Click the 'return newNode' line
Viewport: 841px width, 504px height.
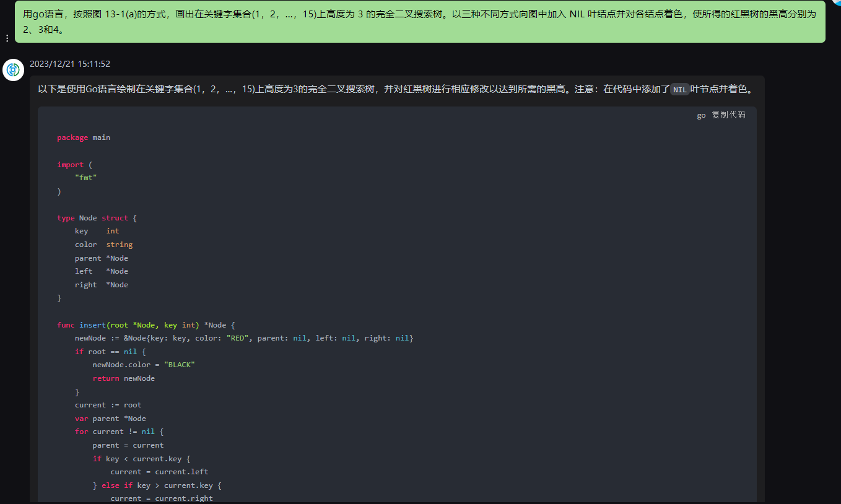click(124, 378)
